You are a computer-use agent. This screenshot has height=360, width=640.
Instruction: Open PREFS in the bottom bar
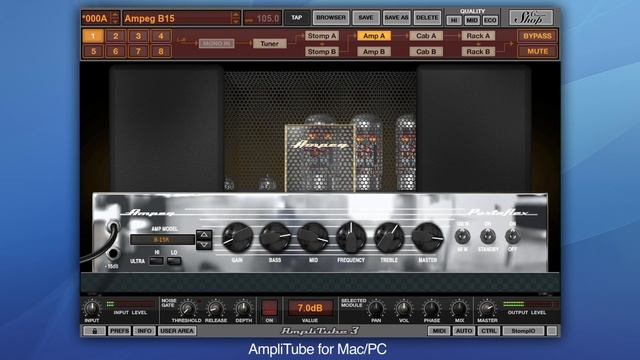[x=119, y=331]
